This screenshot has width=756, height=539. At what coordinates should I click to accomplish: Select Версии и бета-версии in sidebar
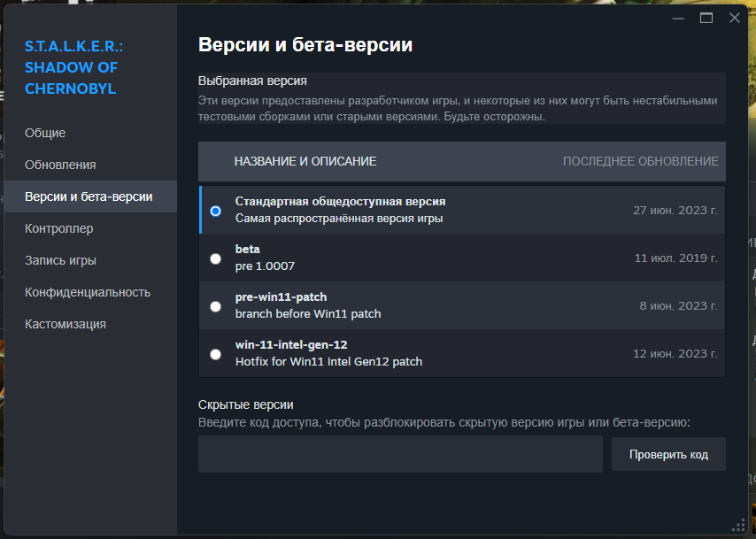pos(90,196)
